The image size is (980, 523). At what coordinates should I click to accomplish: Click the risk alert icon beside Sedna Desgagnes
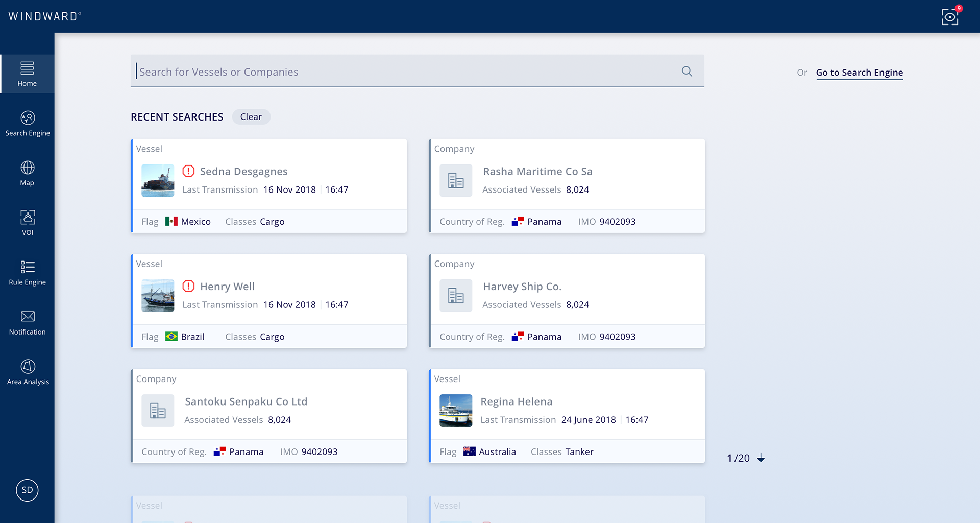click(x=188, y=171)
